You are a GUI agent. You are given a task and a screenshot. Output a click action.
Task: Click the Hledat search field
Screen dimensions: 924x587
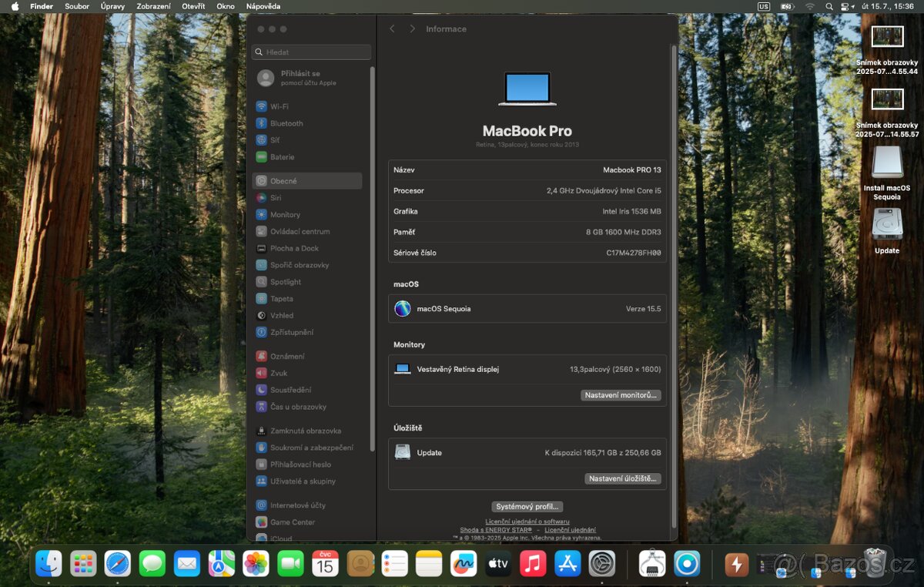(311, 52)
